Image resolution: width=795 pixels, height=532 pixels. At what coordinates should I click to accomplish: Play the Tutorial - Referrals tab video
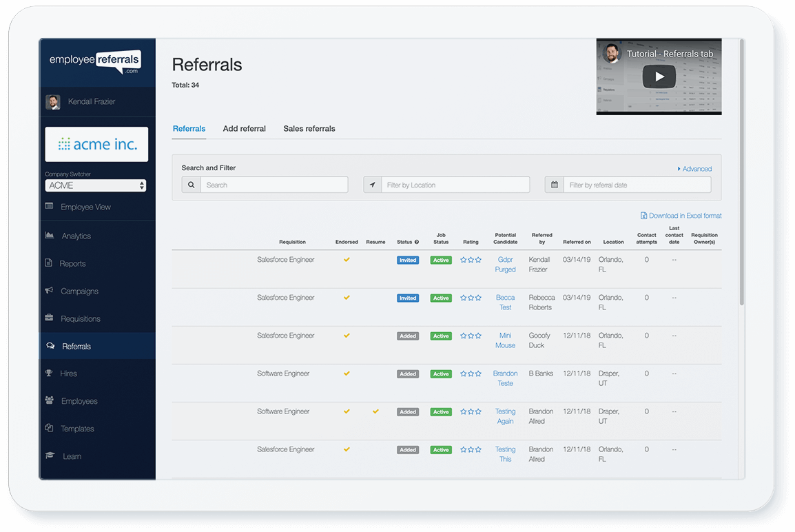[659, 76]
